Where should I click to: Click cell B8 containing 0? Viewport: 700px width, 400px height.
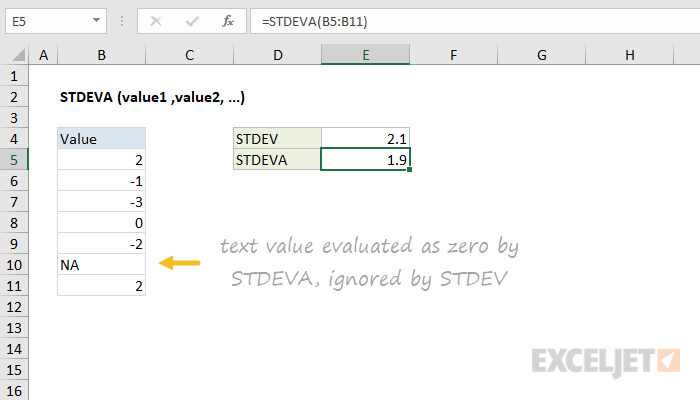(x=101, y=223)
